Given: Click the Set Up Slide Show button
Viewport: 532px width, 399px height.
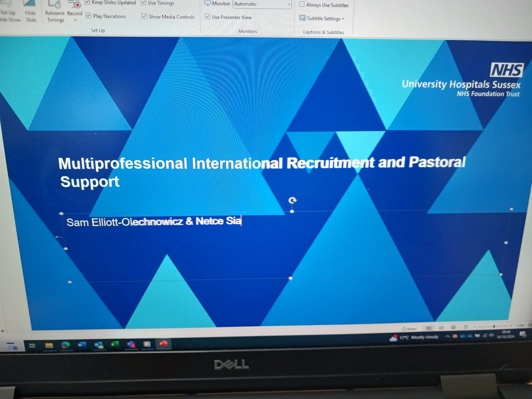Looking at the screenshot, I should coord(10,11).
